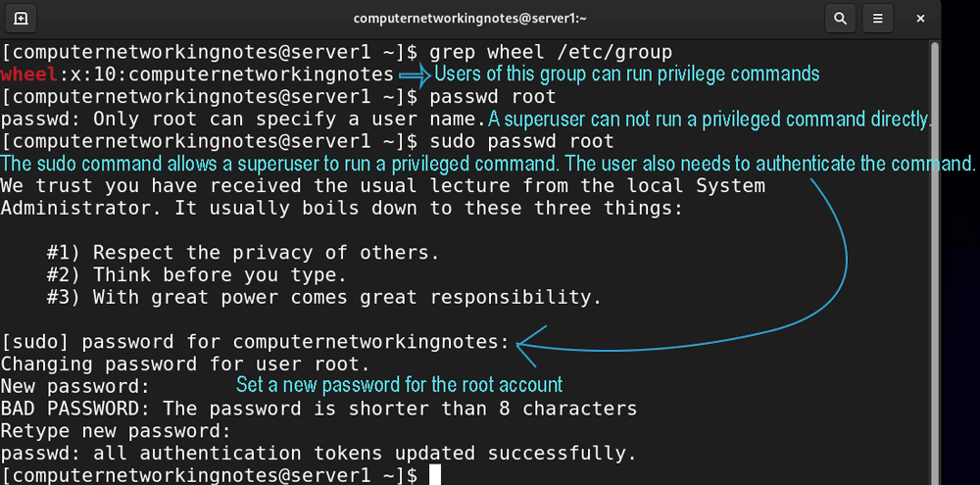Click the [sudo] password for computernetworkingnotes prompt
The image size is (980, 485).
pos(256,342)
